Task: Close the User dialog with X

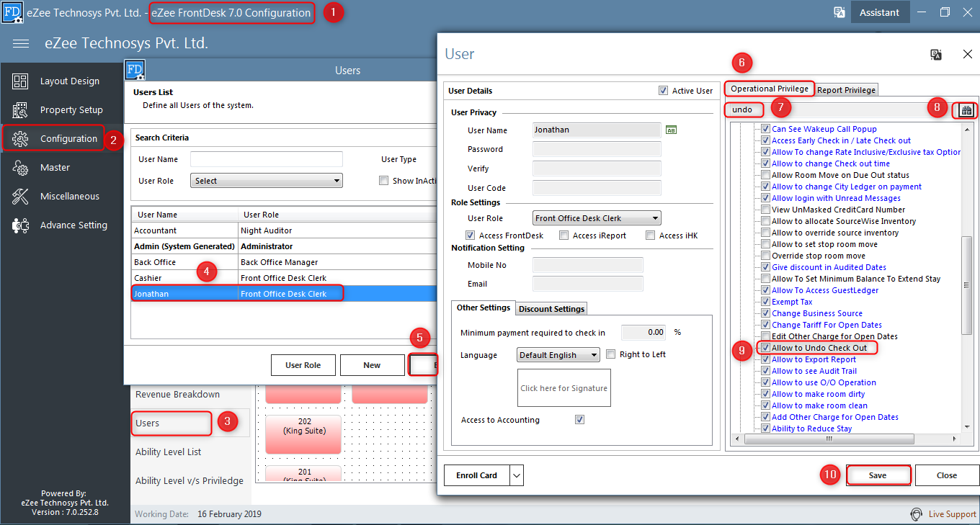Action: pos(968,54)
